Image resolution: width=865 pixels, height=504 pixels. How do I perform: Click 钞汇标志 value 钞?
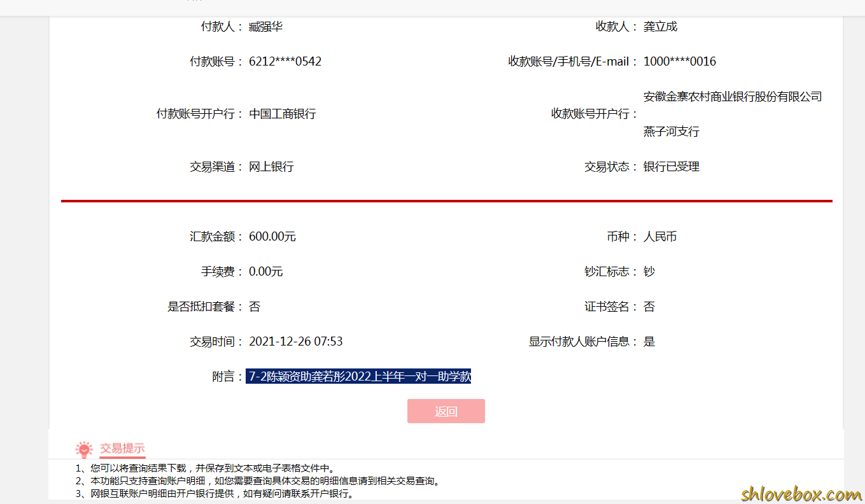(x=649, y=272)
